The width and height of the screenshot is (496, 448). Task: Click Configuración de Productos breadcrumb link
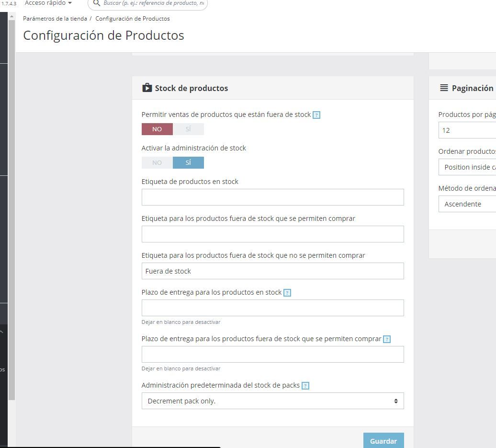click(x=133, y=19)
